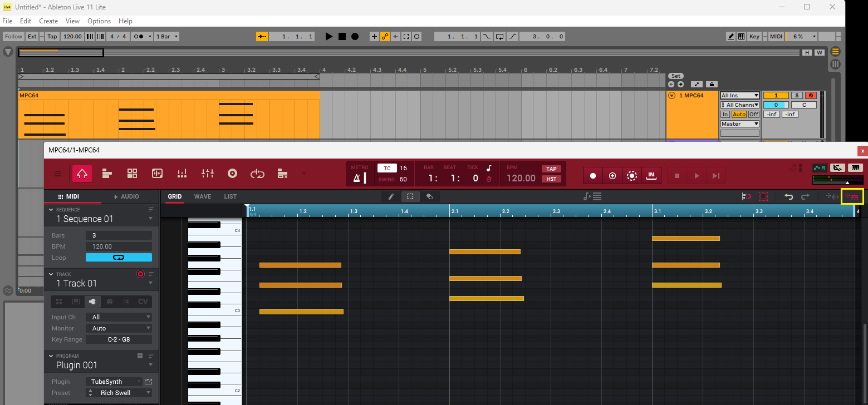Open the All Ins input dropdown
Viewport: 868px width, 405px height.
pyautogui.click(x=740, y=96)
